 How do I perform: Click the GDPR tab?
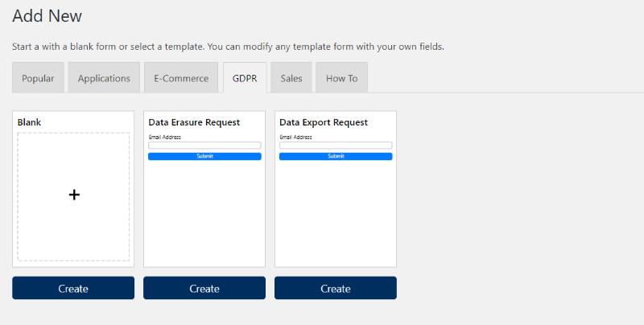(x=245, y=78)
